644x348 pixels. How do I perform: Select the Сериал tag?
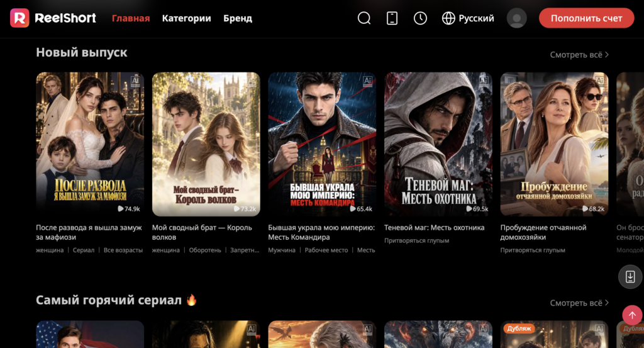(84, 250)
